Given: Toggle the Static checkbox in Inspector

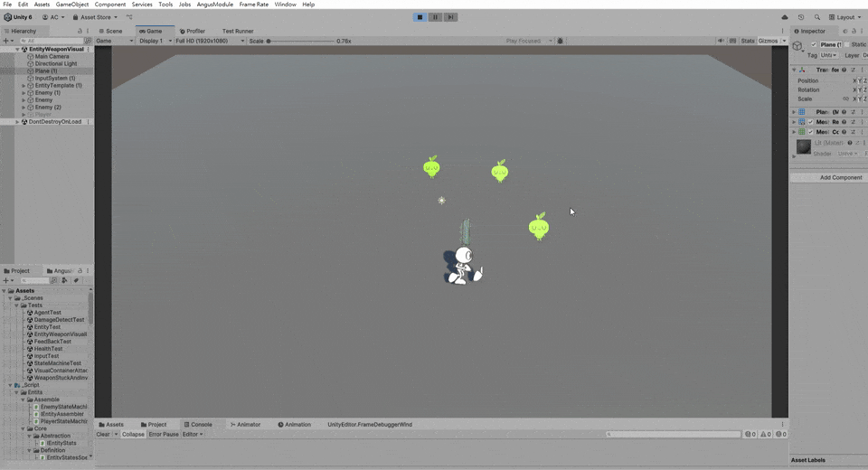Looking at the screenshot, I should point(847,45).
